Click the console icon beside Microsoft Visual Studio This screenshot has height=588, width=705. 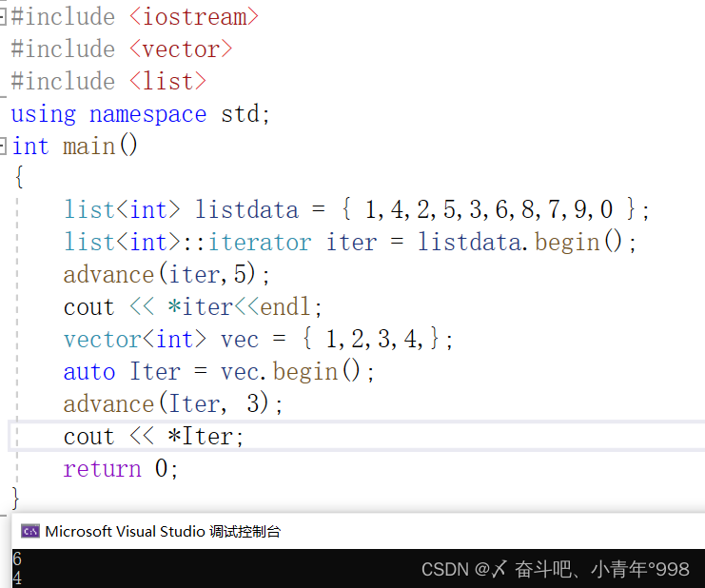tap(30, 531)
